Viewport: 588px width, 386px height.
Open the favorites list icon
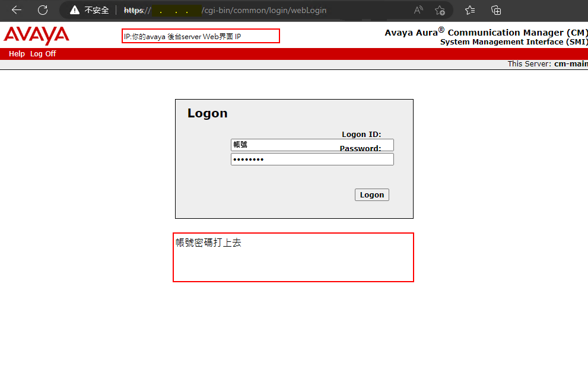coord(470,10)
